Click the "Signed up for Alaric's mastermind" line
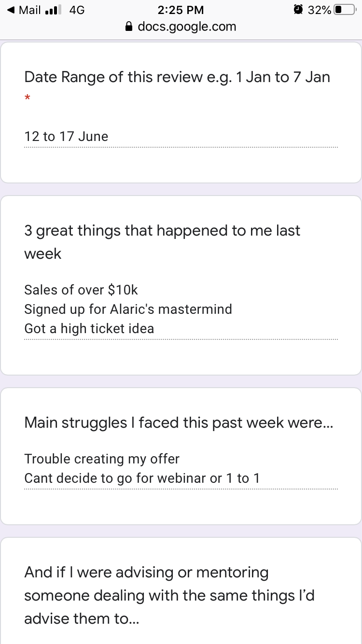Screen dimensions: 362x644 coord(128,309)
